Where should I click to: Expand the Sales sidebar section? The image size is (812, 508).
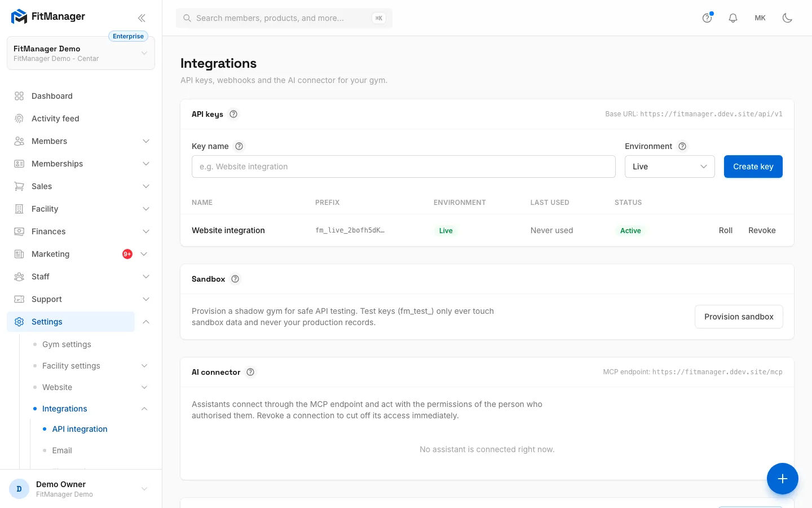tap(146, 186)
